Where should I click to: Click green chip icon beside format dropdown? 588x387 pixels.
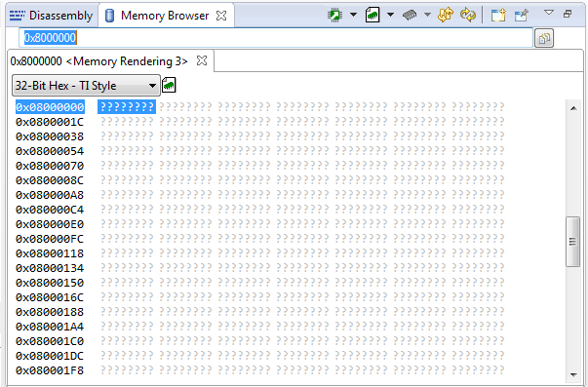(x=169, y=85)
